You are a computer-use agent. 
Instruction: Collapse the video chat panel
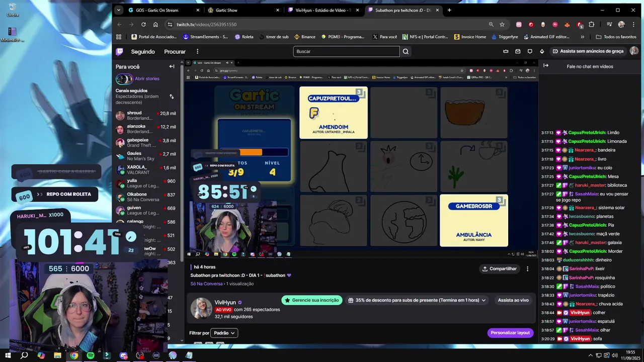[546, 66]
